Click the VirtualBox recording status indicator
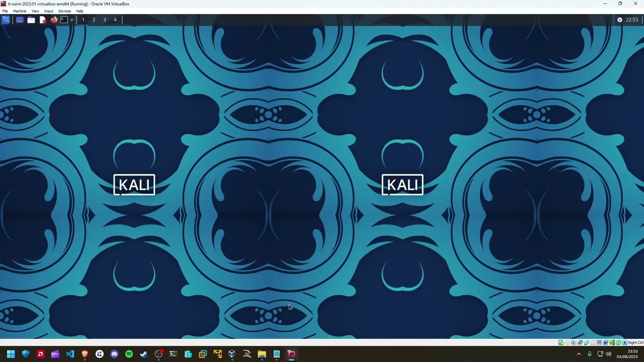Screen dimensions: 644x362 coord(606,343)
